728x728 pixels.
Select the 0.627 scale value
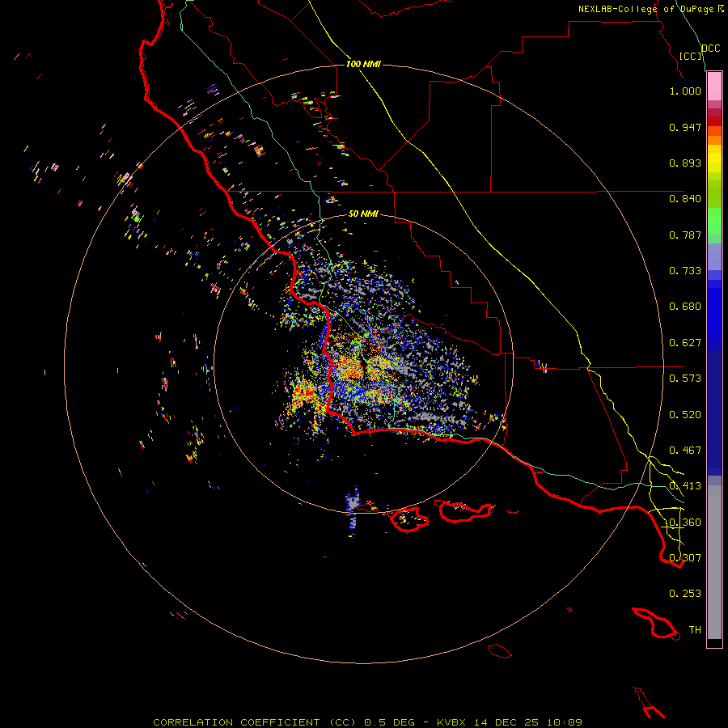[x=685, y=343]
